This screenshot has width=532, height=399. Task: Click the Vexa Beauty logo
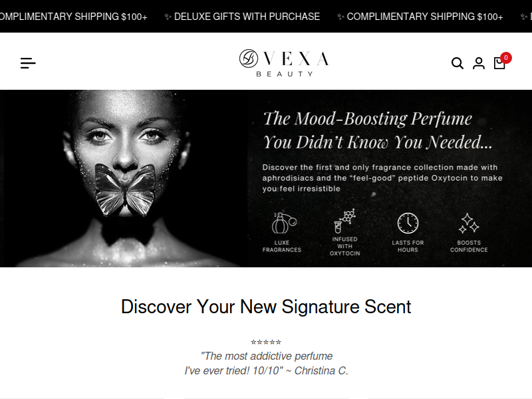pos(285,63)
